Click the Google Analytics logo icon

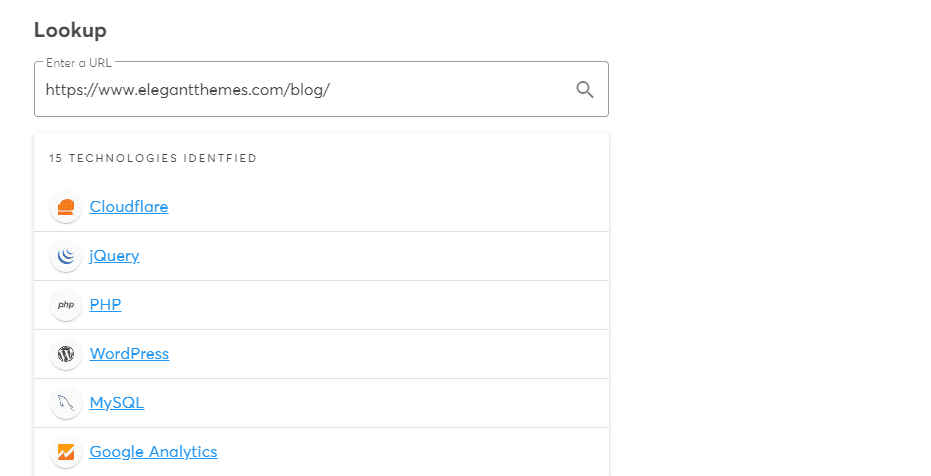click(66, 452)
